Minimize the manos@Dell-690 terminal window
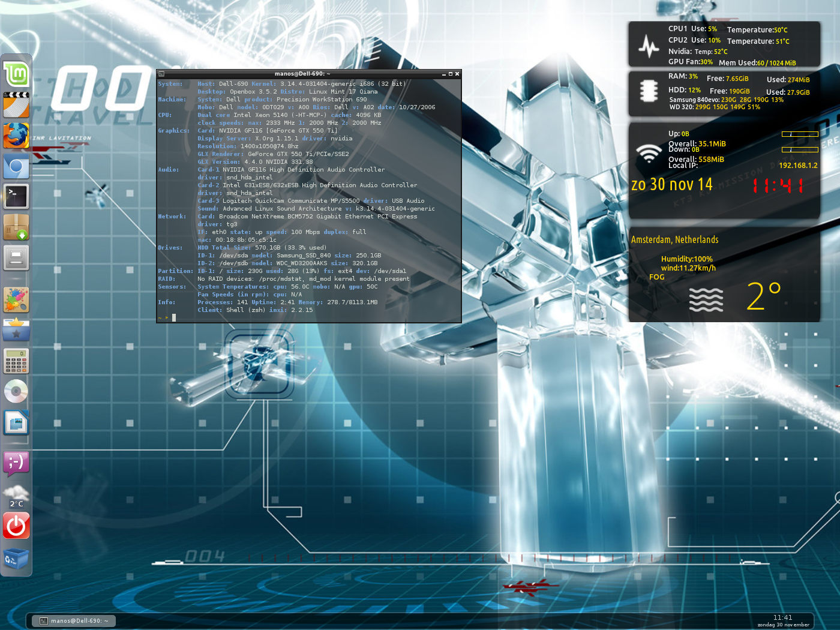This screenshot has width=840, height=630. click(x=444, y=74)
